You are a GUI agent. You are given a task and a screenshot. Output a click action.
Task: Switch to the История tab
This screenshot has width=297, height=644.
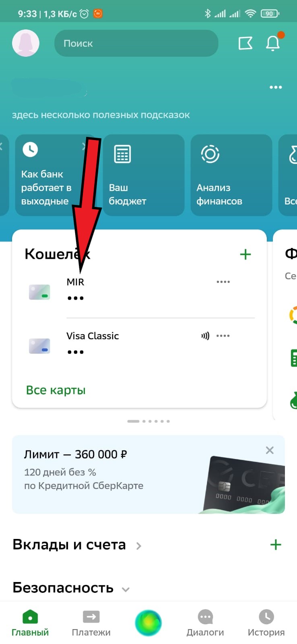(266, 623)
